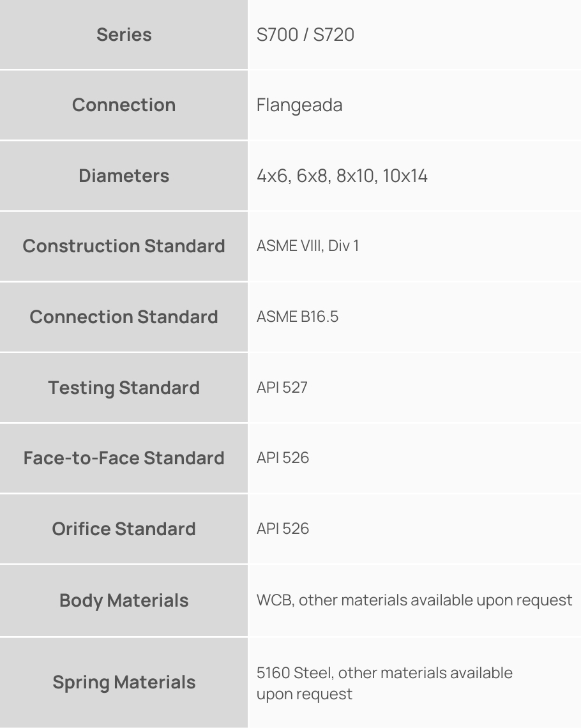Select the 4x6, 6x8, 8x10, 10x14 value
The height and width of the screenshot is (728, 581).
point(342,176)
